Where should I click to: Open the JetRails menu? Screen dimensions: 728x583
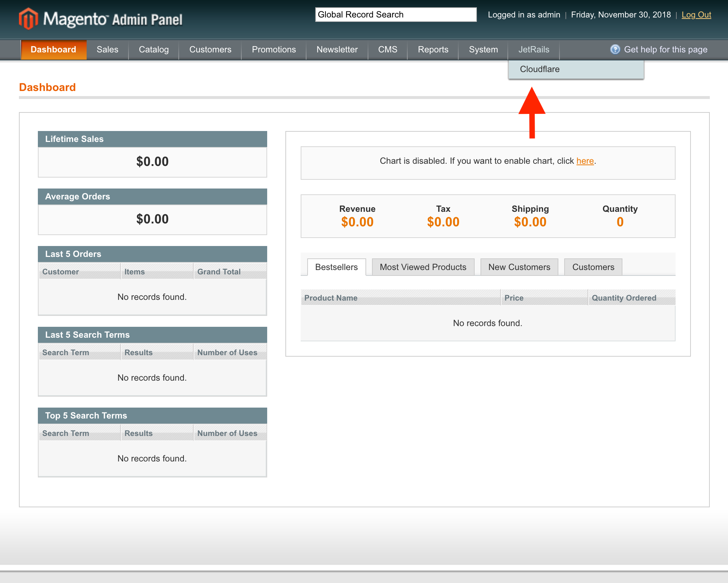(x=534, y=49)
